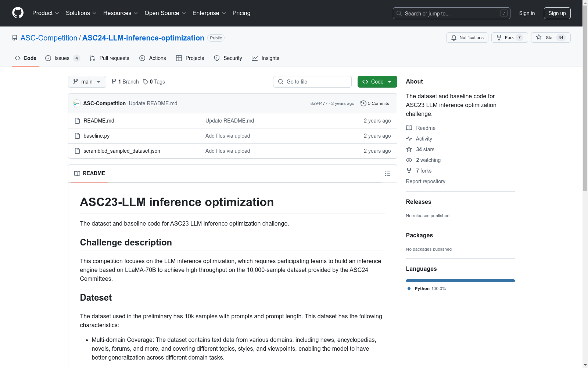This screenshot has height=368, width=588.
Task: Switch to the Issues tab
Action: [x=62, y=58]
